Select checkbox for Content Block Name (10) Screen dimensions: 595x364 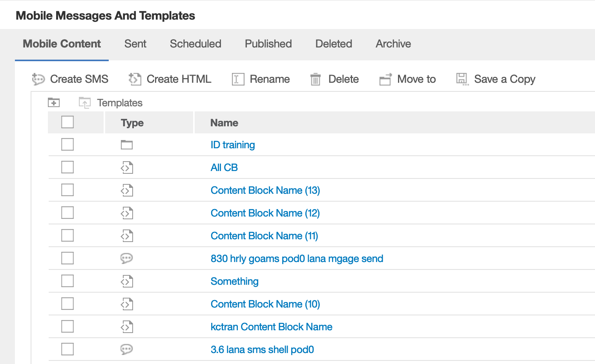tap(68, 304)
